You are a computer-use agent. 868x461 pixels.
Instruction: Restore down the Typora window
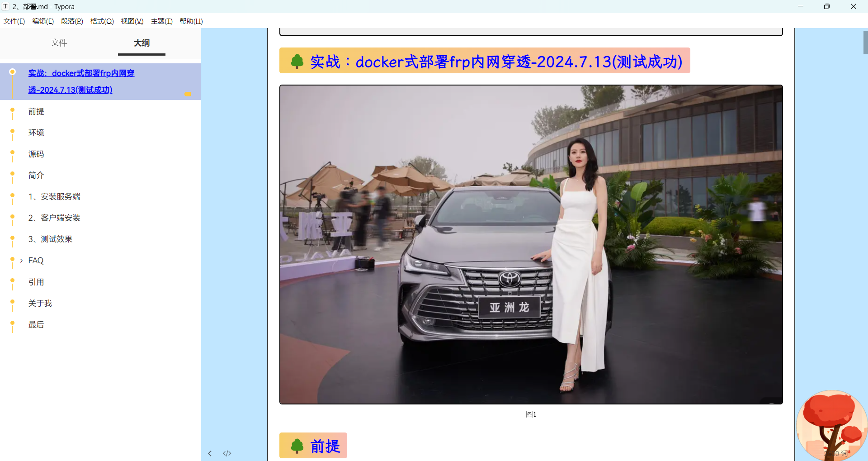tap(827, 6)
